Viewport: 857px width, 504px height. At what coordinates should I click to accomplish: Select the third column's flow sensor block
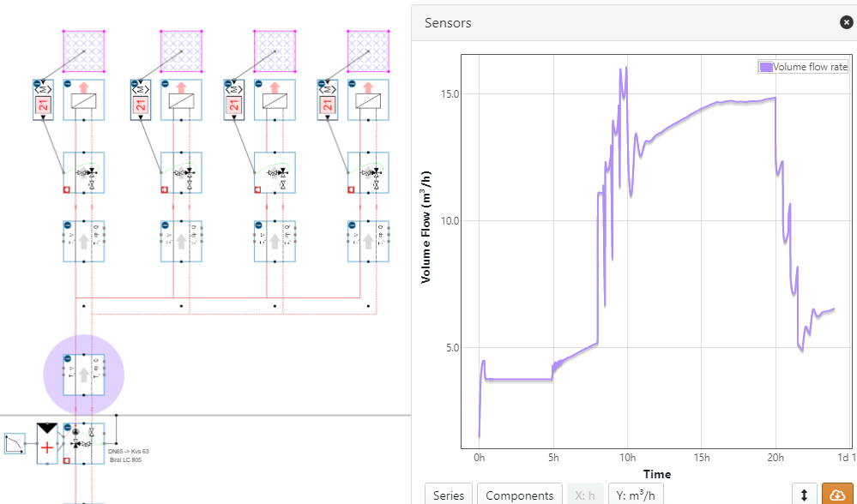tap(275, 241)
